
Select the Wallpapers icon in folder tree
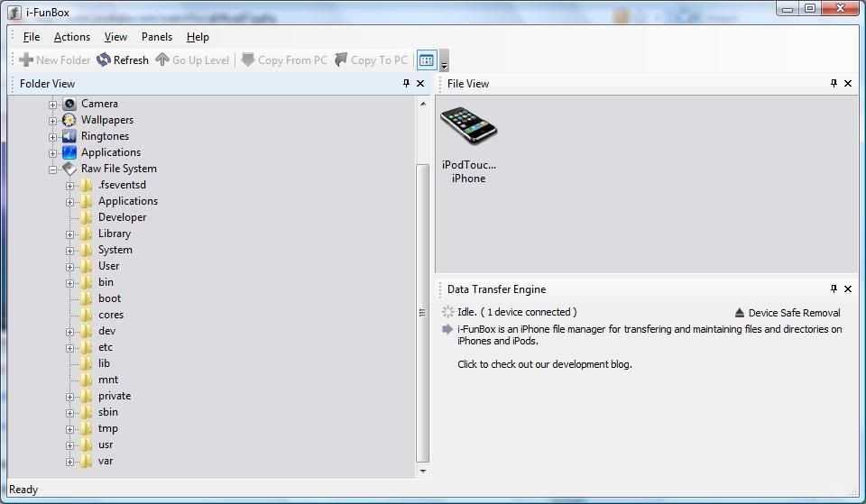pyautogui.click(x=69, y=120)
